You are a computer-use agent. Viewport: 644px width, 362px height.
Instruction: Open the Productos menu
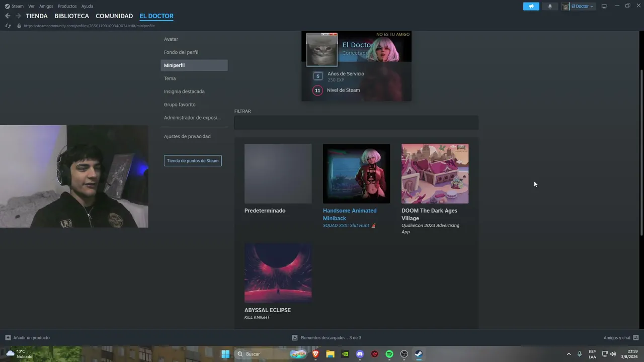coord(67,6)
